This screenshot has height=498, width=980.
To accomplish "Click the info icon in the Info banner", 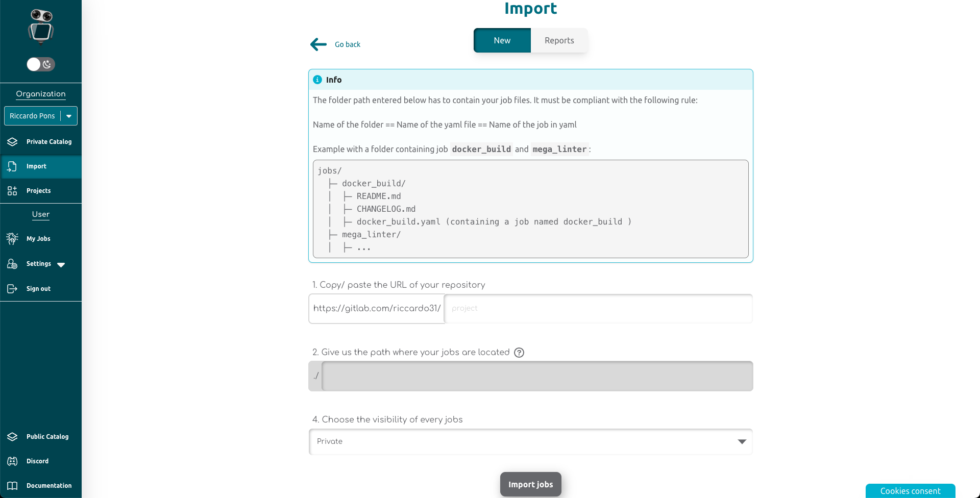I will (317, 80).
